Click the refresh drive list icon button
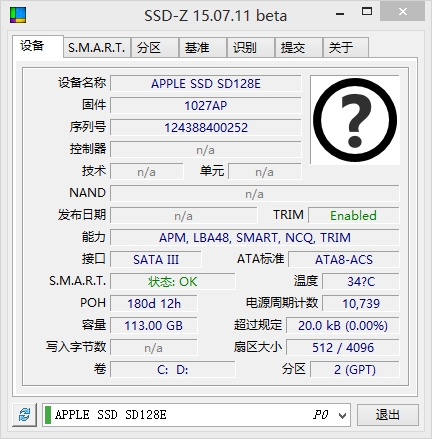Viewport: 432px width, 439px height. point(24,415)
